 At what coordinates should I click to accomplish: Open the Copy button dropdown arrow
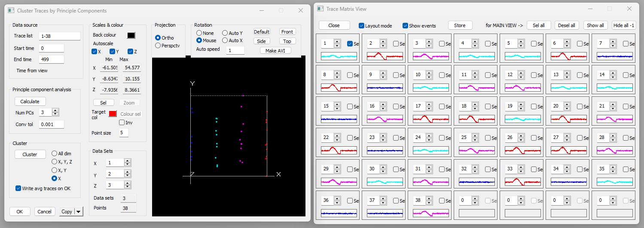click(x=78, y=212)
